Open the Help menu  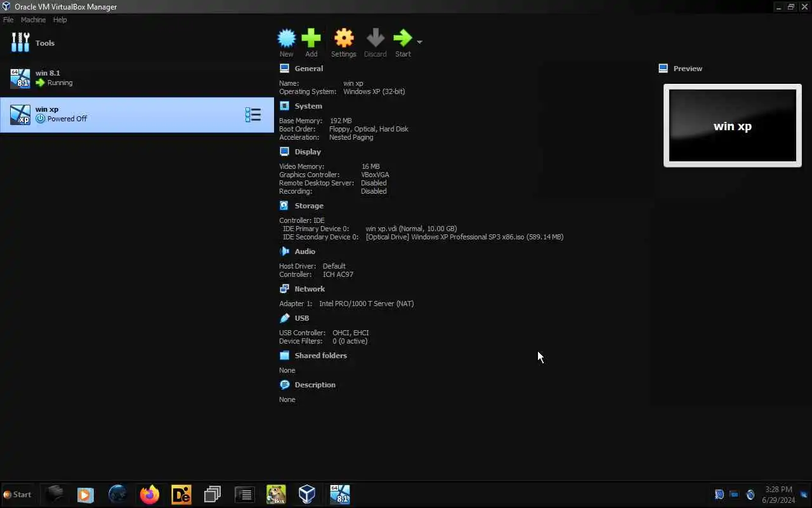pyautogui.click(x=60, y=20)
